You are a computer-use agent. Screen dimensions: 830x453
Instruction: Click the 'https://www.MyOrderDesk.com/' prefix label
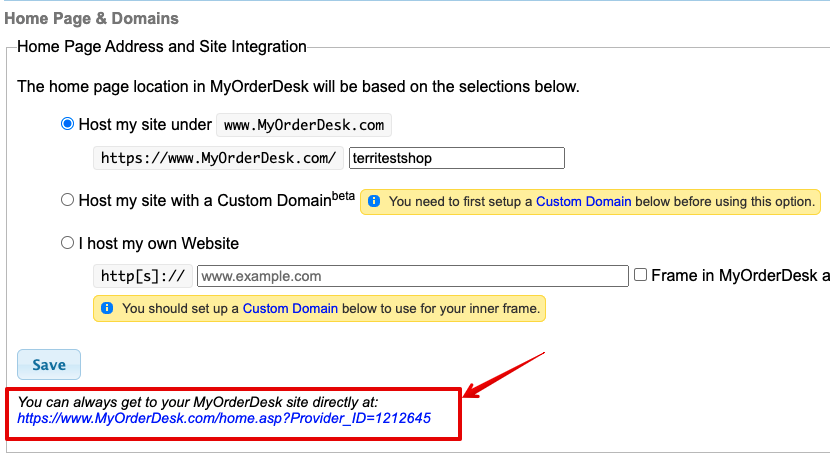pos(218,158)
